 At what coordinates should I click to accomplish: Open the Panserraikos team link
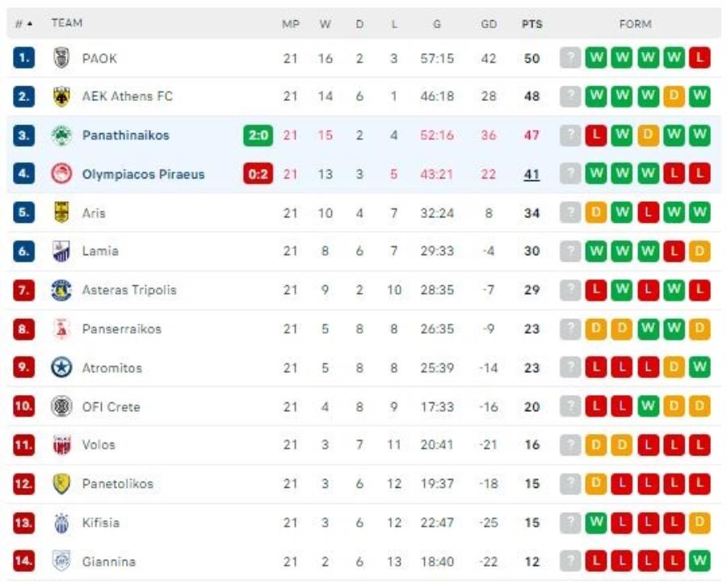click(x=121, y=329)
